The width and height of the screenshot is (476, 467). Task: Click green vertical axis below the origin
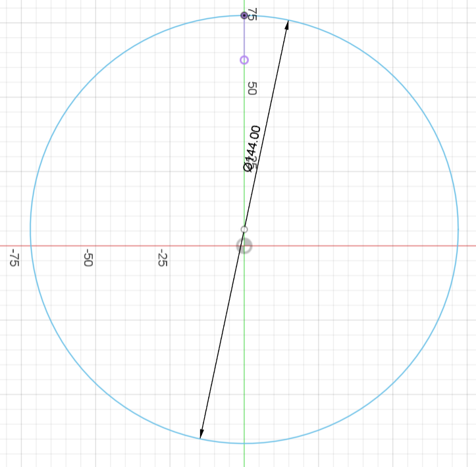click(244, 342)
